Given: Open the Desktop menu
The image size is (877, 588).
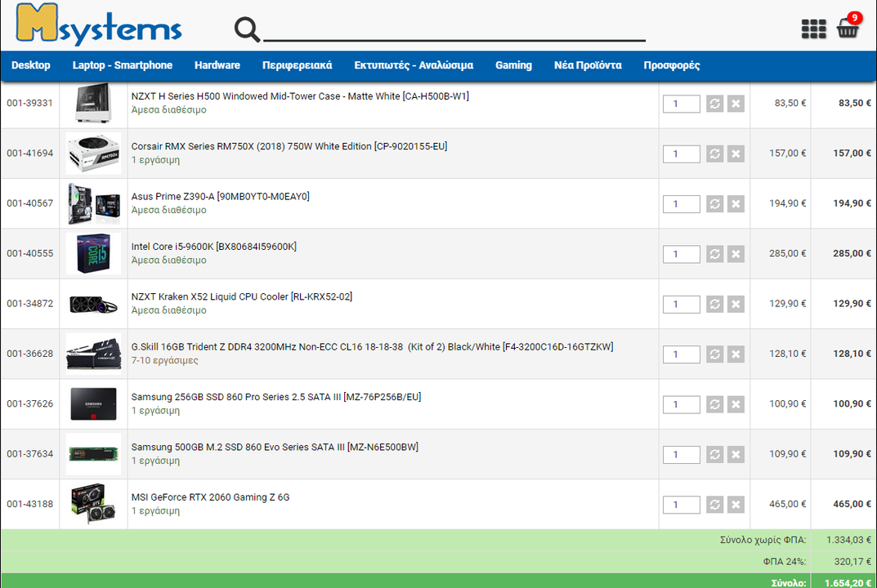Looking at the screenshot, I should pos(31,65).
